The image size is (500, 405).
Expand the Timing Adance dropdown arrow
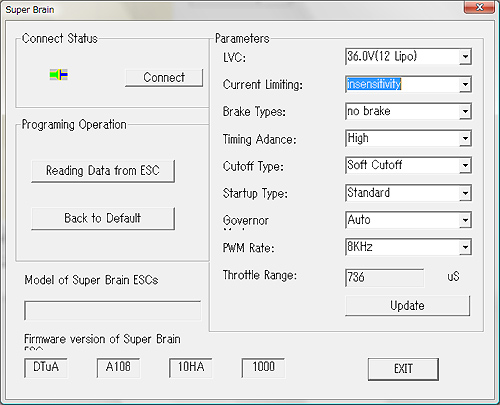(465, 138)
